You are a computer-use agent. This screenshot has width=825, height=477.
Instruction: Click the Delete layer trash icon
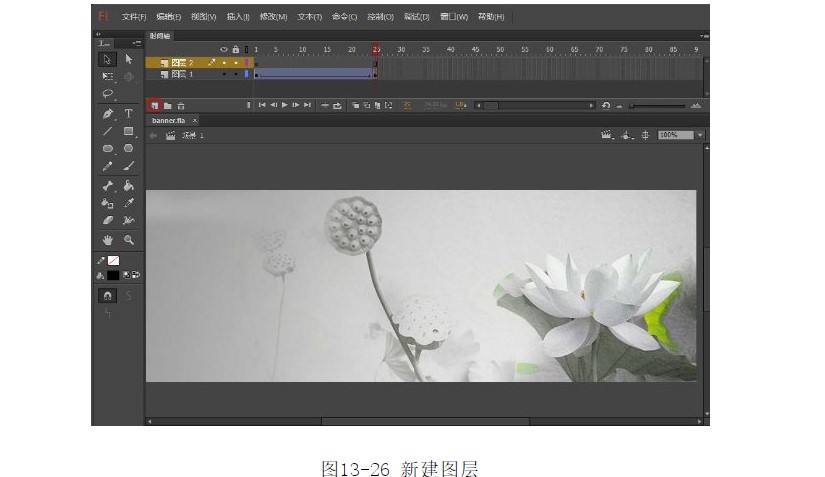point(181,105)
